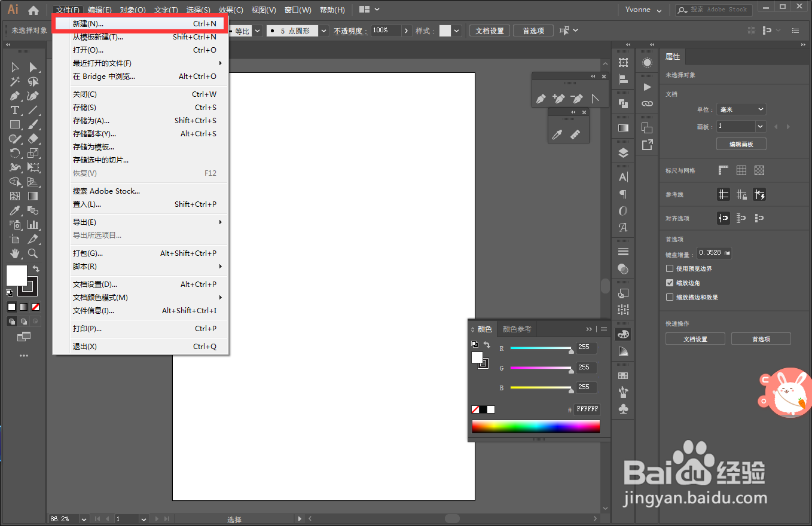The height and width of the screenshot is (526, 812).
Task: Toggle the grid display icon
Action: (741, 170)
